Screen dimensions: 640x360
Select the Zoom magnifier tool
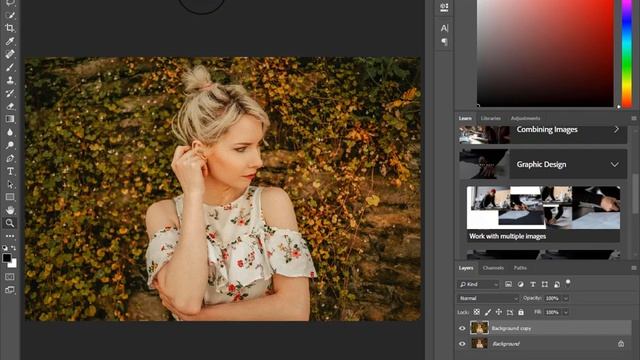tap(10, 223)
